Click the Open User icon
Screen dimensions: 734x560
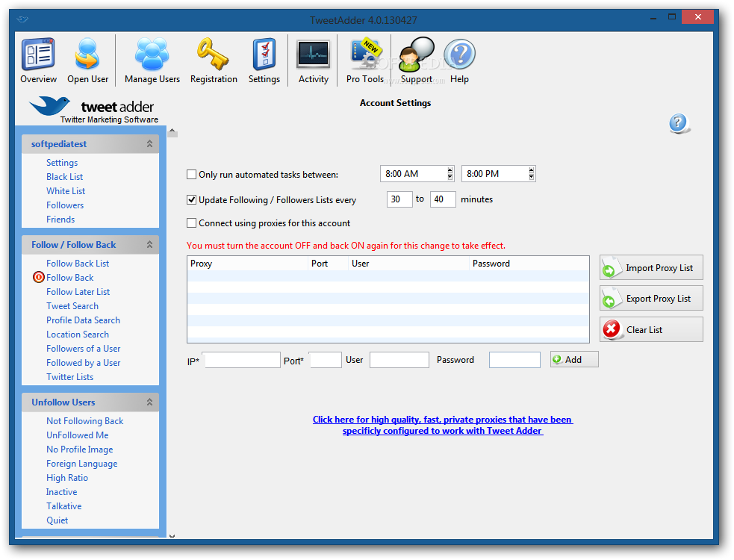[x=87, y=60]
